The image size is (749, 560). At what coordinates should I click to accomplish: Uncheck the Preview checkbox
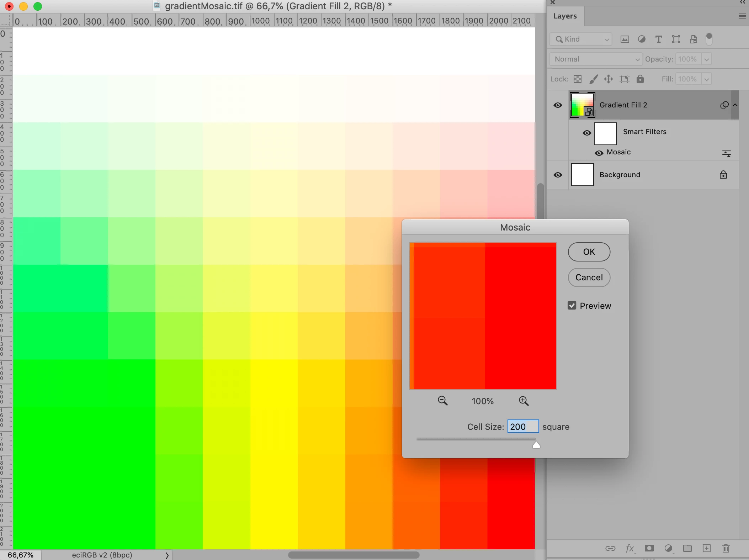tap(572, 306)
